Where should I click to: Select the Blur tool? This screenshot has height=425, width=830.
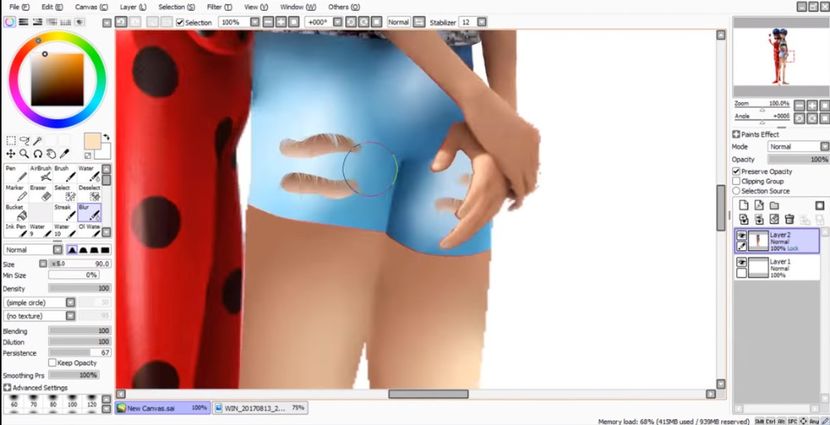pos(89,213)
